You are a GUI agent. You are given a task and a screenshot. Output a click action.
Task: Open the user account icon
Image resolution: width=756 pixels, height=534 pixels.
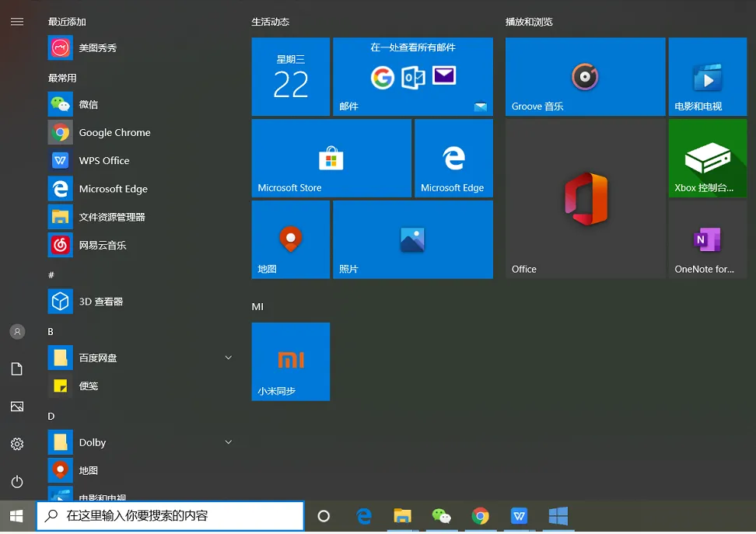click(x=17, y=332)
